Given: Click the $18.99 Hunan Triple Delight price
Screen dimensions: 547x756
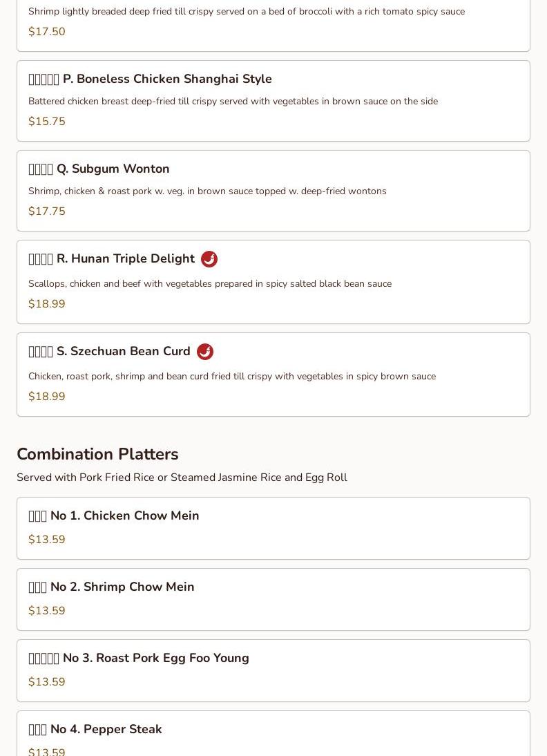Looking at the screenshot, I should click(47, 304).
